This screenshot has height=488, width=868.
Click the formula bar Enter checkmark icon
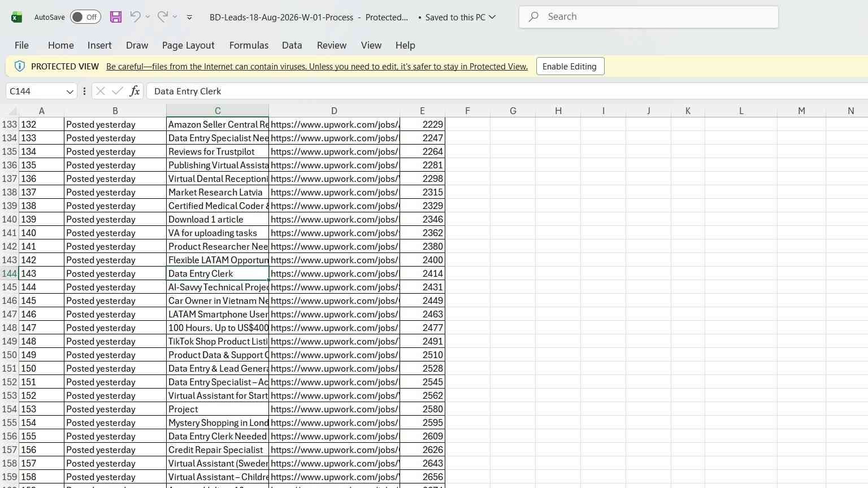[118, 91]
